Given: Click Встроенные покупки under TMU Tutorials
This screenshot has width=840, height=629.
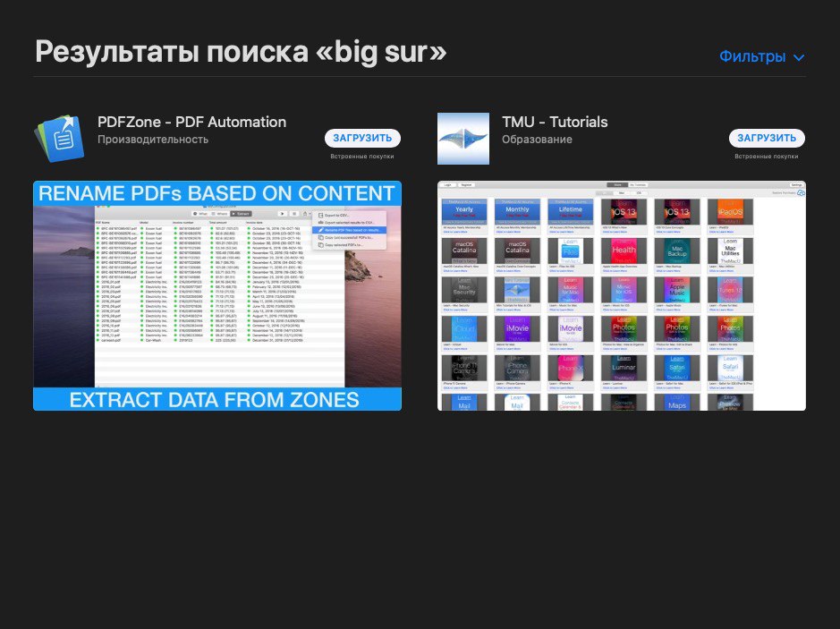Looking at the screenshot, I should pos(766,157).
